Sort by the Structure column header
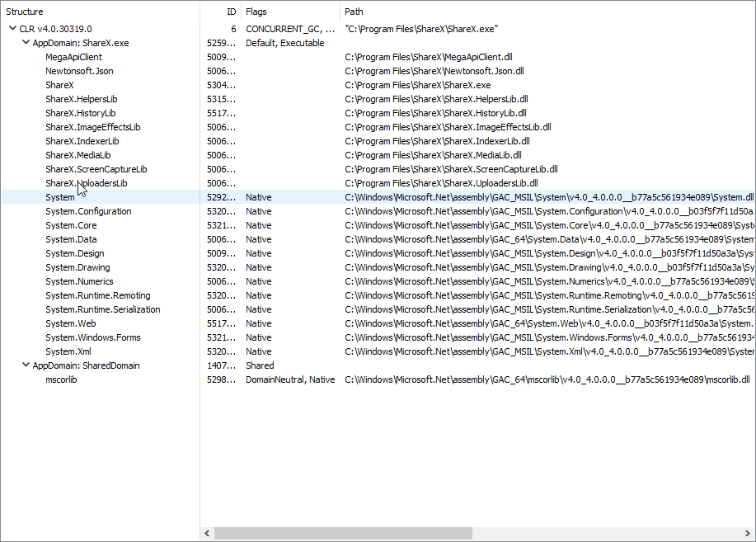The width and height of the screenshot is (756, 542). coord(25,11)
